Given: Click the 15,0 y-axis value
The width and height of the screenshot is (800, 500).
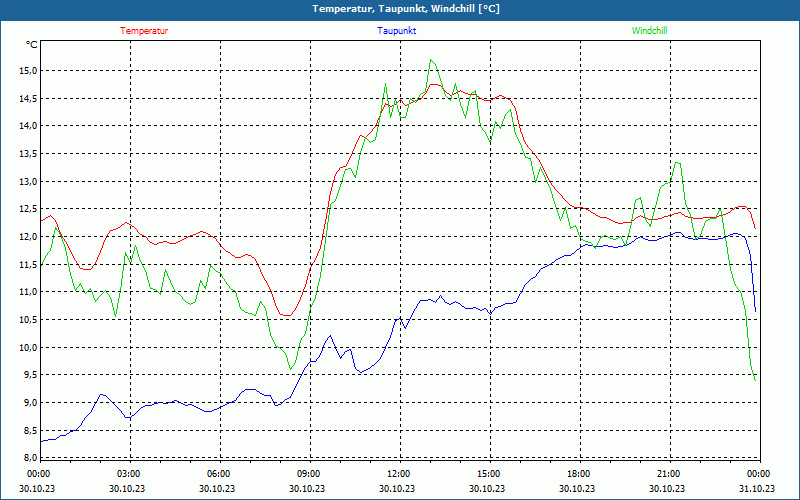Looking at the screenshot, I should 28,70.
